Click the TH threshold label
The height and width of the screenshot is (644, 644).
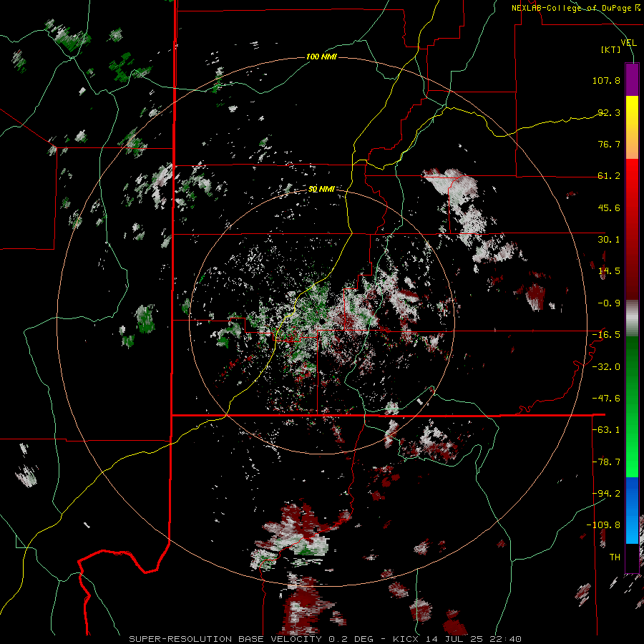coord(615,557)
